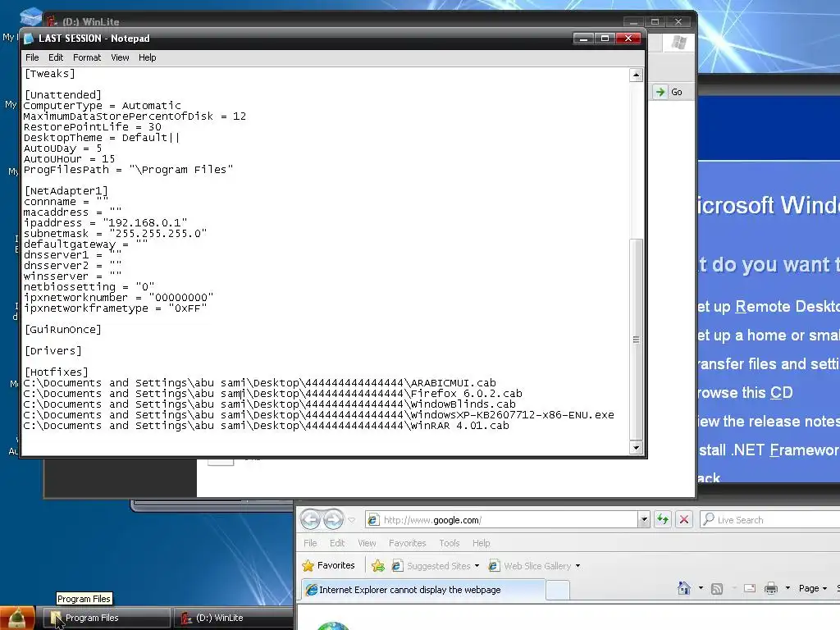Click the WindowsXP-KB2607712-x86-ENU.exe line
The width and height of the screenshot is (840, 630).
tap(319, 415)
